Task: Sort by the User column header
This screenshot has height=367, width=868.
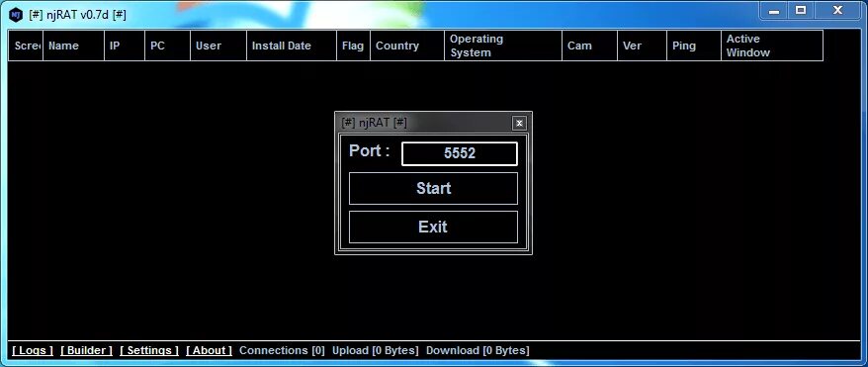Action: coord(218,46)
